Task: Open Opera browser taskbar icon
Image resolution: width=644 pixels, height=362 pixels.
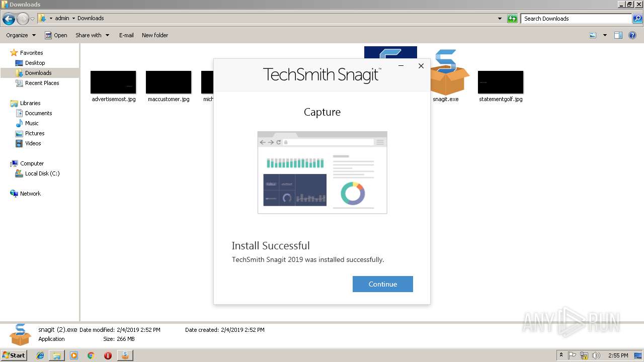Action: 108,355
